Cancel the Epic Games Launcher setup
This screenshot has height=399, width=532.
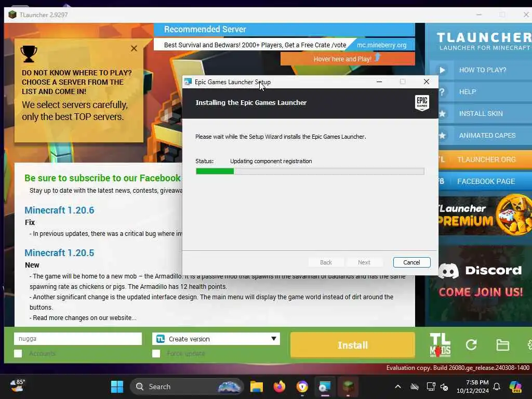pos(411,262)
